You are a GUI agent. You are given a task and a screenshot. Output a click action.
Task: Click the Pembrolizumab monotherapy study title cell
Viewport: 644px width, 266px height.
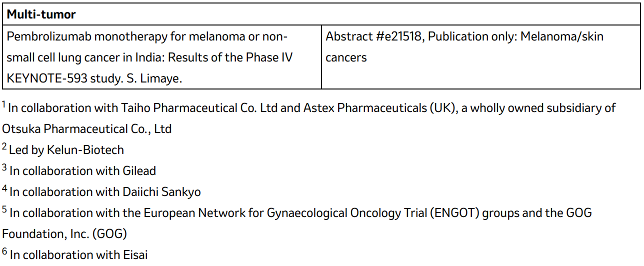[161, 57]
